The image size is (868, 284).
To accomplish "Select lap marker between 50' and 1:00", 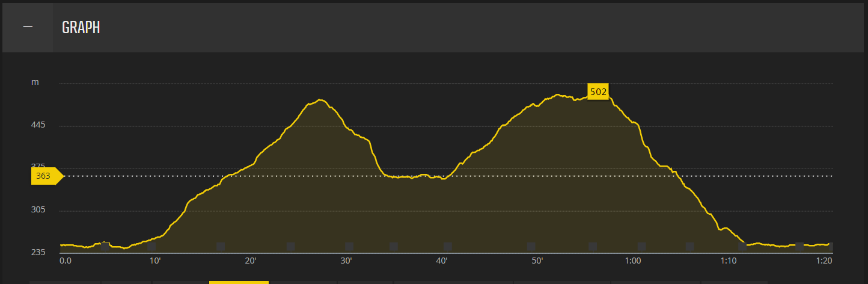I will (x=593, y=246).
